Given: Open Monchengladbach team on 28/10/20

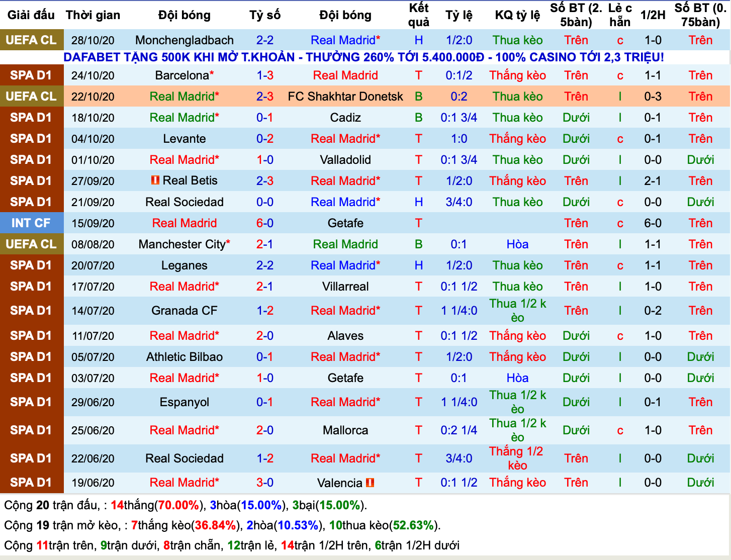Looking at the screenshot, I should pyautogui.click(x=185, y=40).
